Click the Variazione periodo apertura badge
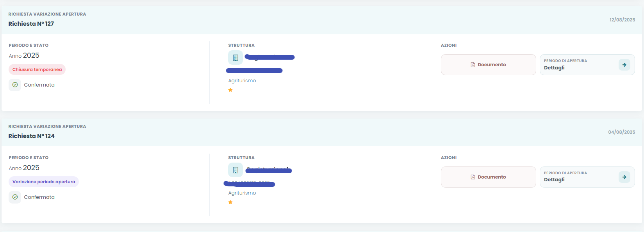The height and width of the screenshot is (232, 644). (44, 182)
